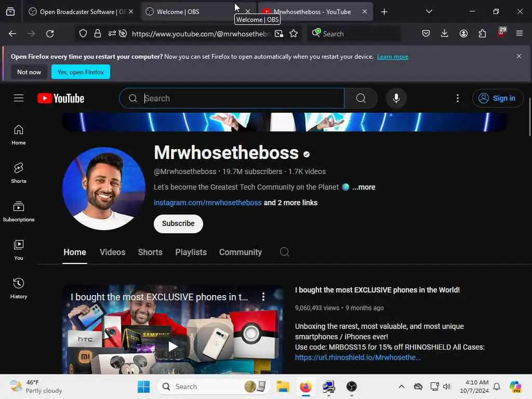The height and width of the screenshot is (399, 532).
Task: Open the channel Shorts tab
Action: tap(150, 252)
